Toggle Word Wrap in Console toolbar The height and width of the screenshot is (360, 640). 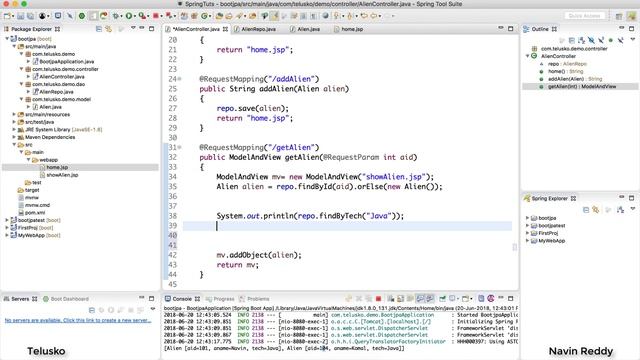pyautogui.click(x=410, y=298)
